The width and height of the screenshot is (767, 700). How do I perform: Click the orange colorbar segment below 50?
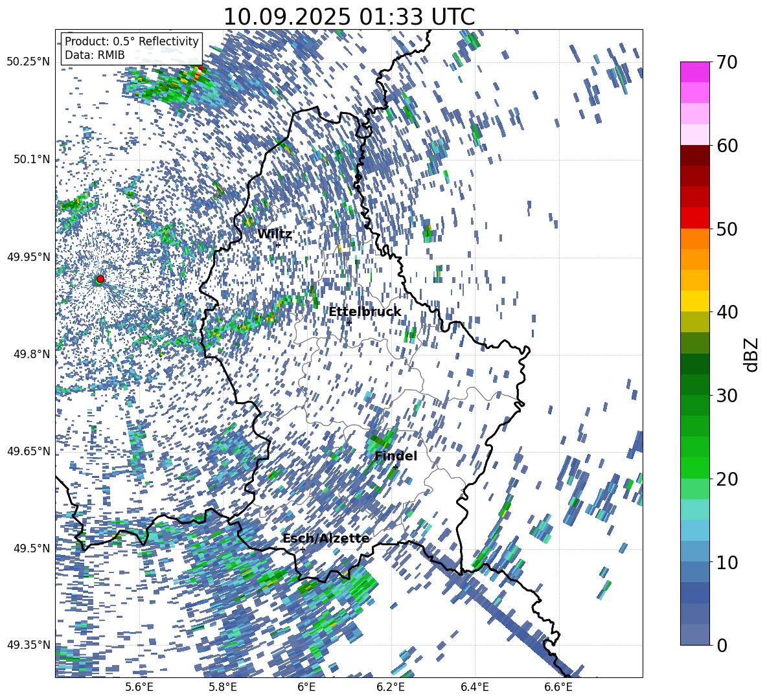click(694, 238)
